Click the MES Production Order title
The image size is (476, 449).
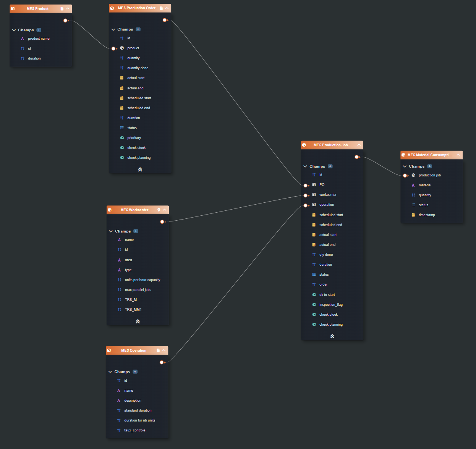click(x=136, y=8)
